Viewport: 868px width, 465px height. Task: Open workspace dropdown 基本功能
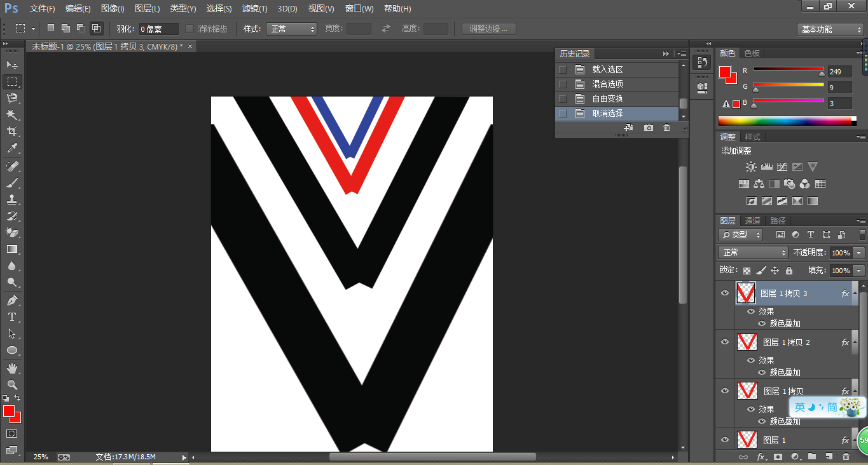point(830,29)
